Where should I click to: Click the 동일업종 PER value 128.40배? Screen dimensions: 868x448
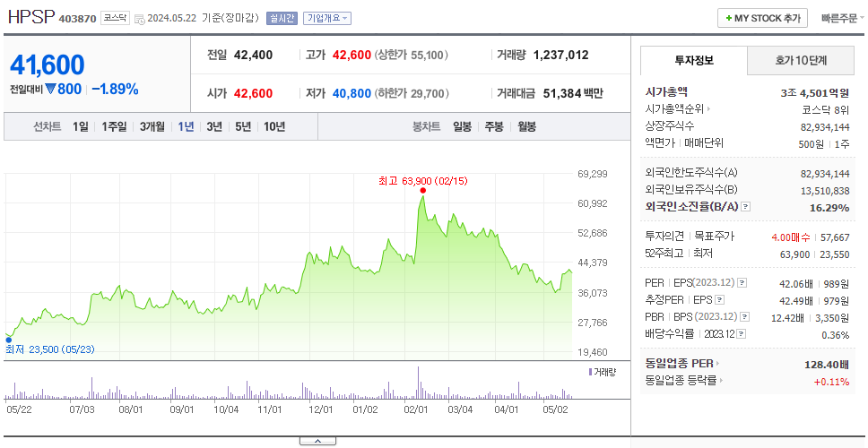click(827, 365)
